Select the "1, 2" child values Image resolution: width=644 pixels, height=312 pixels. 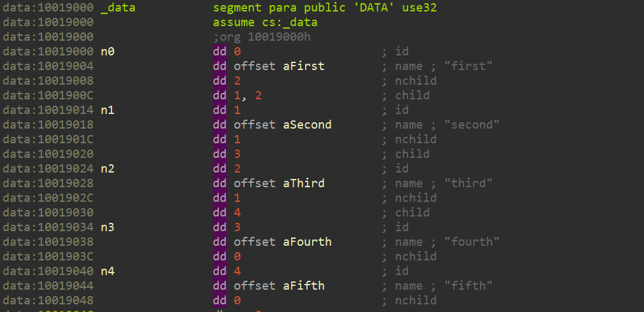pyautogui.click(x=247, y=96)
